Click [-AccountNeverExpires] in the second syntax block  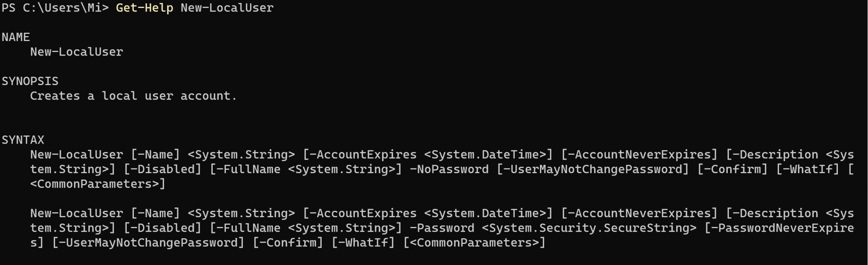[639, 214]
